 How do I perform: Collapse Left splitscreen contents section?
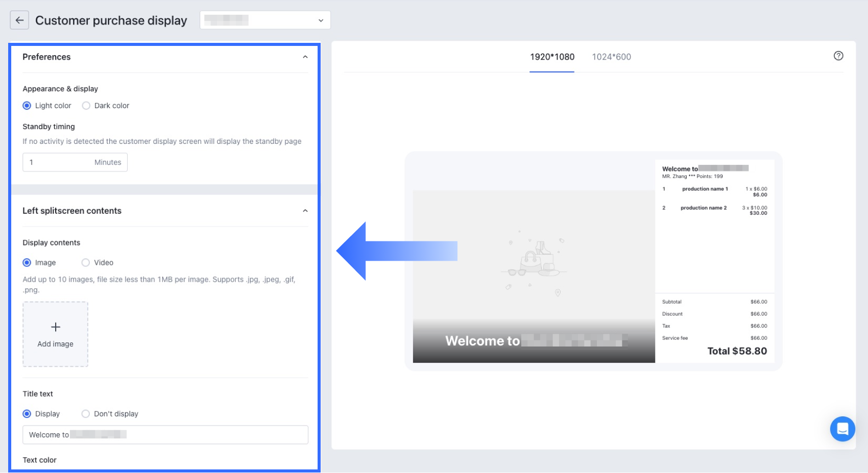coord(305,211)
